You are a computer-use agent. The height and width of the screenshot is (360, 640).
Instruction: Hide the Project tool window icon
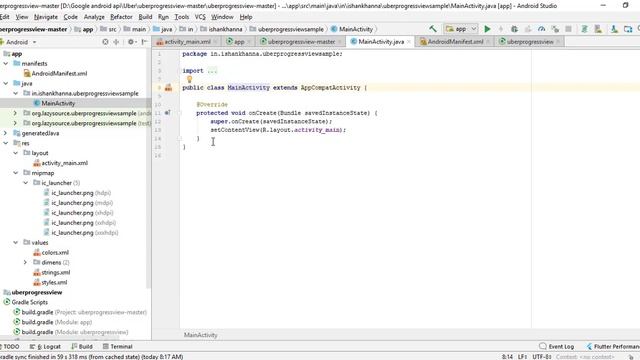[x=144, y=42]
